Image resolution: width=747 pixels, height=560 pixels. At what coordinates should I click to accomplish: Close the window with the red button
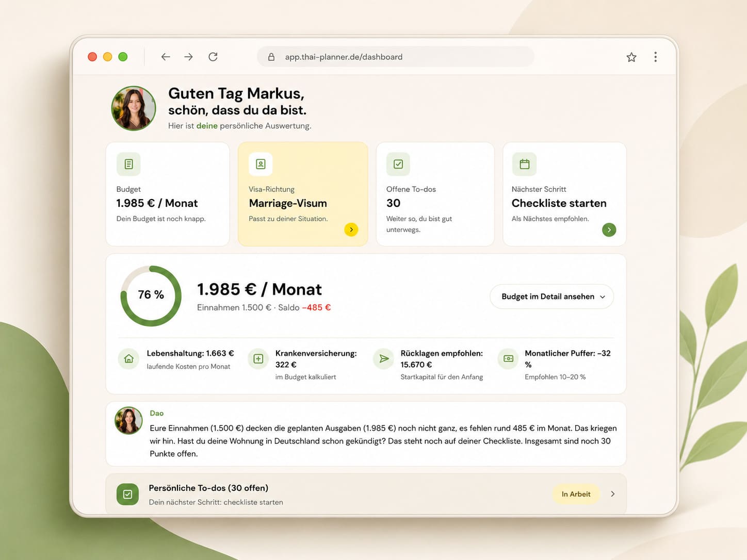(x=92, y=57)
